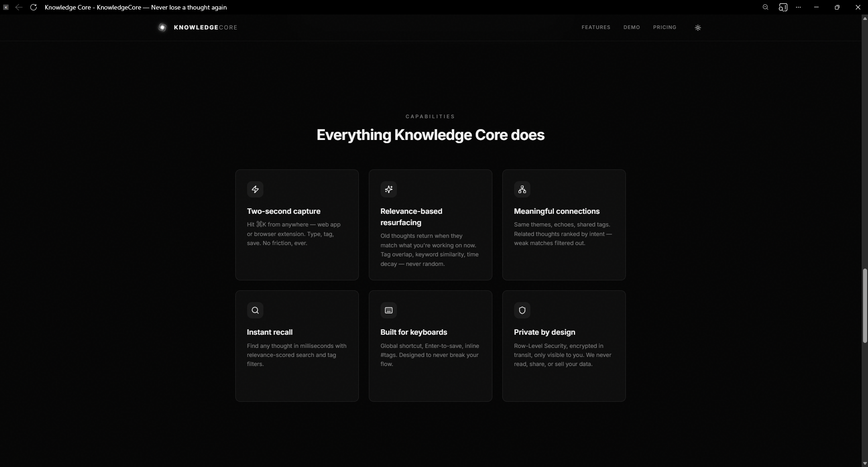Click the Instant recall magnifier icon
Viewport: 868px width, 467px height.
255,310
